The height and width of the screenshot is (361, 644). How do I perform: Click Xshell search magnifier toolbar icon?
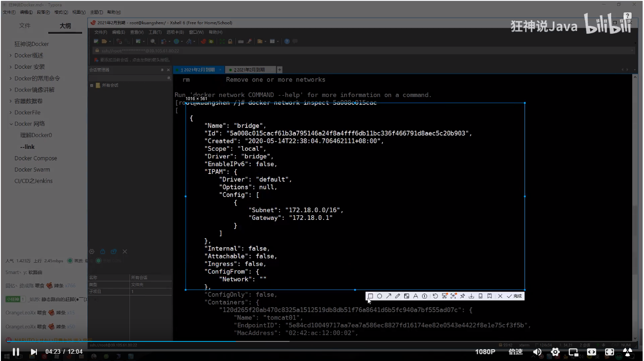pyautogui.click(x=153, y=41)
